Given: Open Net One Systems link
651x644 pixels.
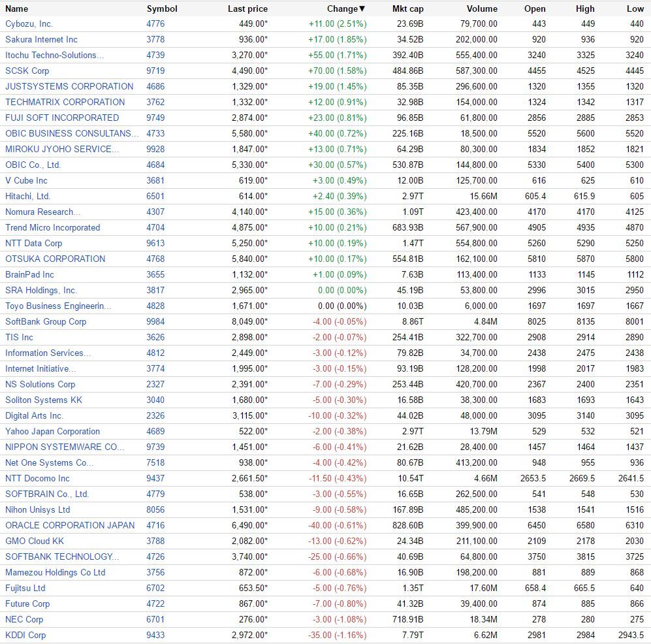Looking at the screenshot, I should click(x=49, y=462).
